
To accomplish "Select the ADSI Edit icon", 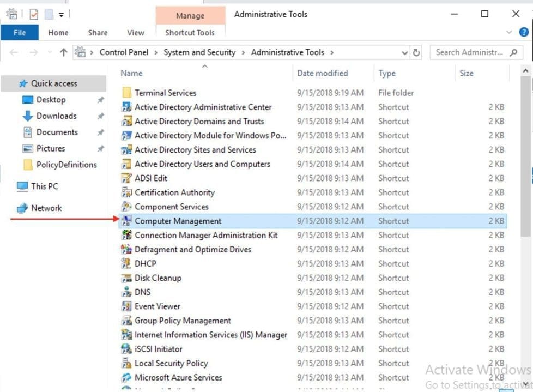I will (126, 178).
